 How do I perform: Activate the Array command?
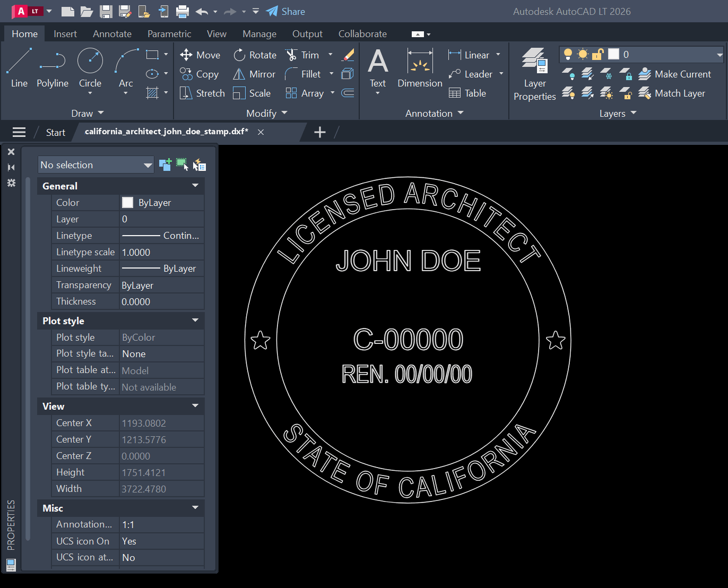304,93
